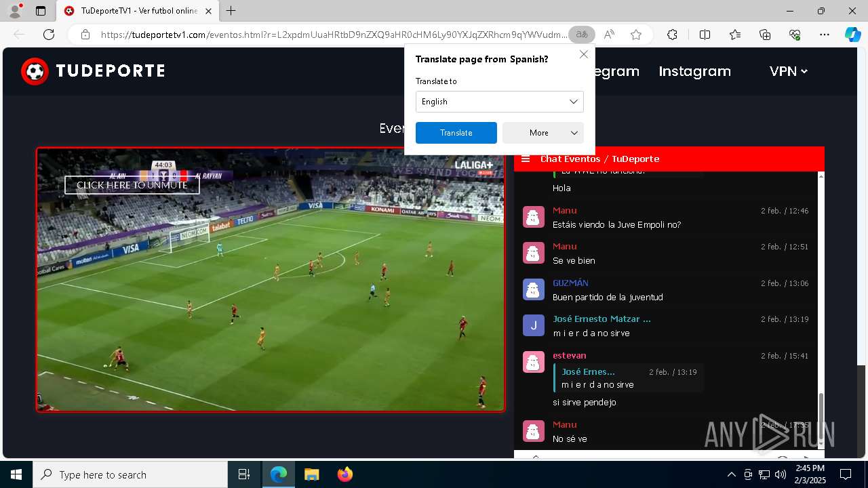Expand the VPN menu dropdown

coord(789,71)
